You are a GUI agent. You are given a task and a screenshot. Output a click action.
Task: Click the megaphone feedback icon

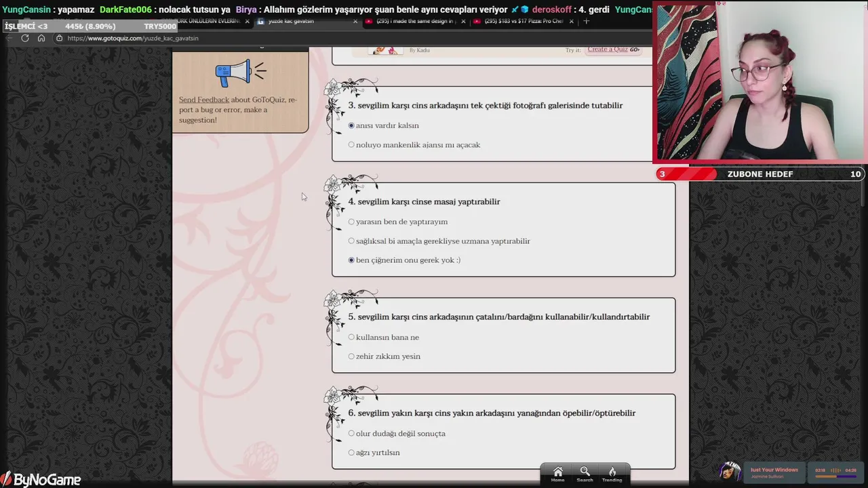240,73
